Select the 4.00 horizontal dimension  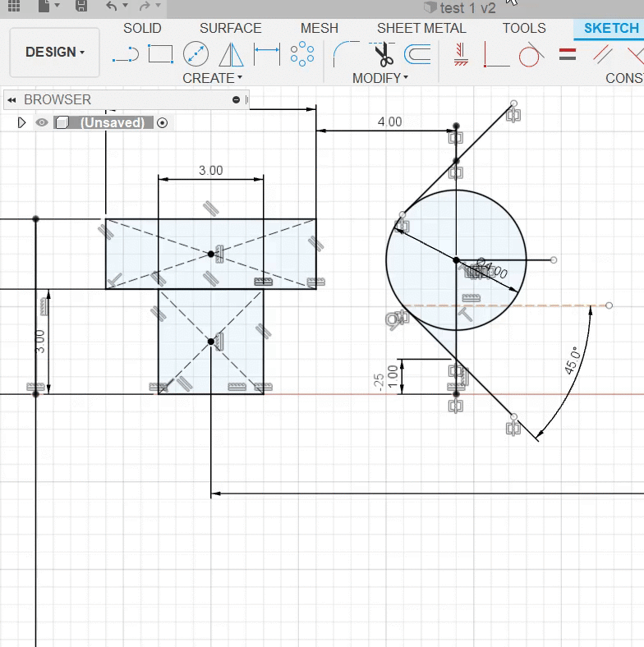389,122
